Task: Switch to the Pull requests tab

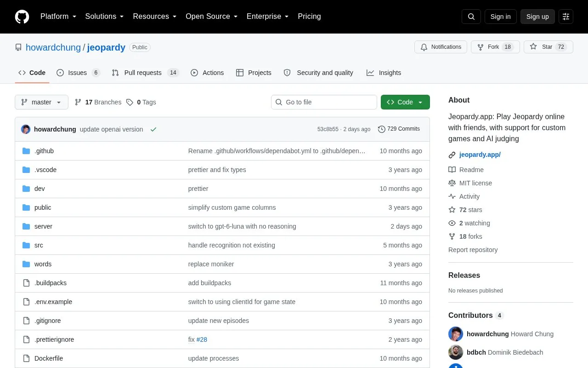Action: tap(145, 73)
